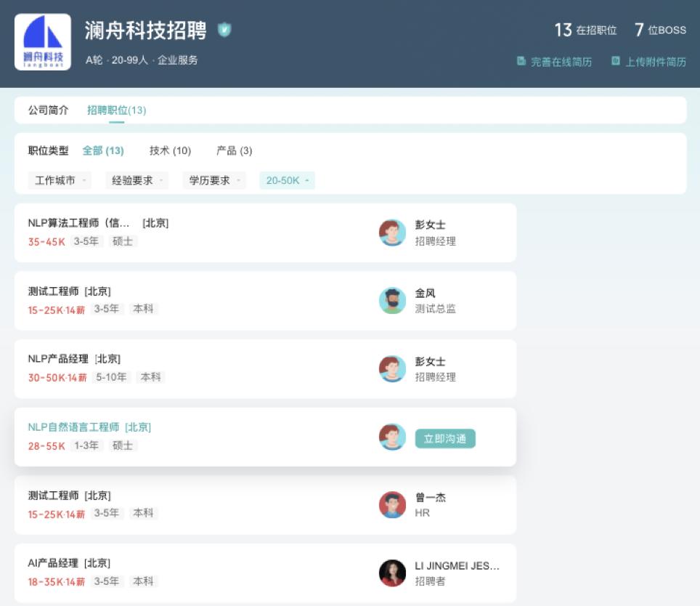Filter by 产品 (3) job type
700x606 pixels.
click(235, 150)
